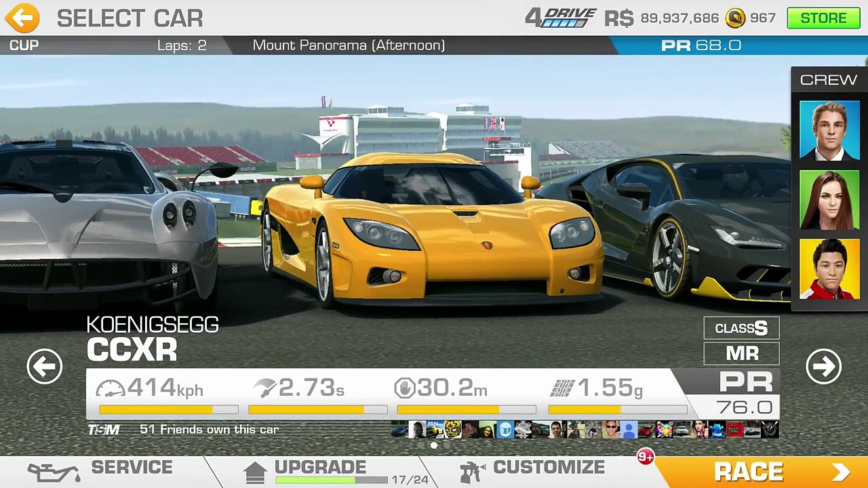Tap the 1.55g grip stat
The width and height of the screenshot is (868, 488).
click(x=597, y=388)
